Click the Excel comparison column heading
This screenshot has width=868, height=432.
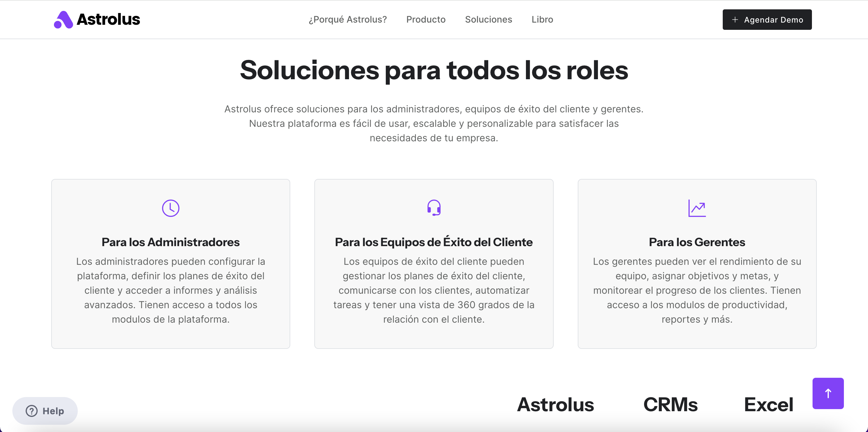(x=768, y=404)
